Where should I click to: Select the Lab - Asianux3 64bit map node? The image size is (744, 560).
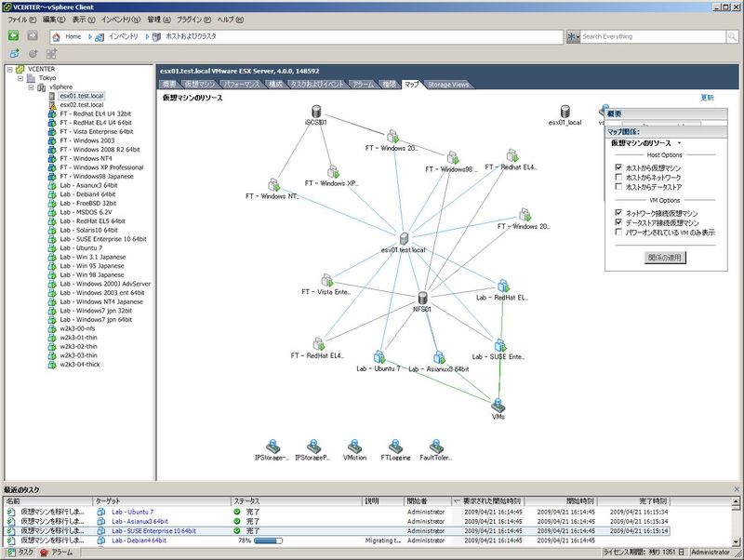click(439, 357)
